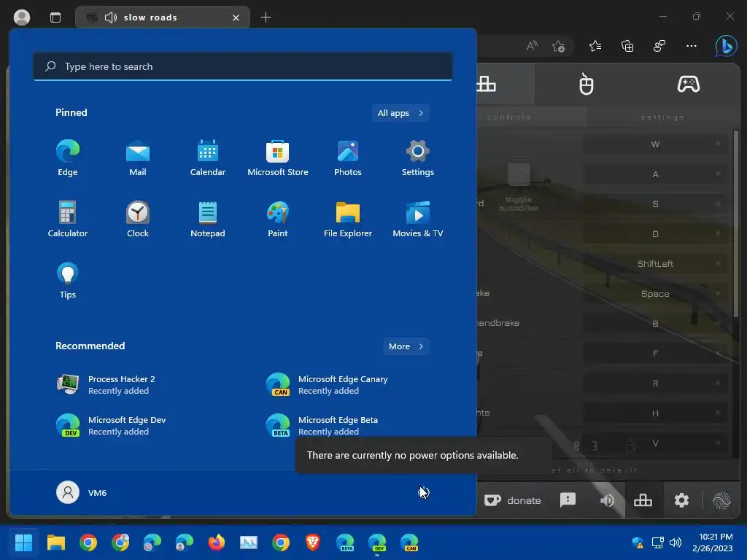Show More recommended items
Viewport: 747px width, 560px height.
406,346
